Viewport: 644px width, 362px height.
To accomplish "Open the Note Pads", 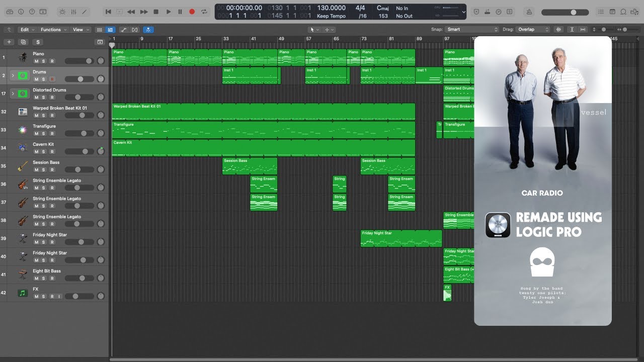I will 612,11.
